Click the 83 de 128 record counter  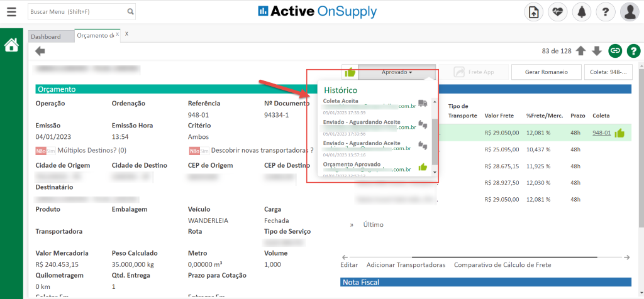point(557,52)
